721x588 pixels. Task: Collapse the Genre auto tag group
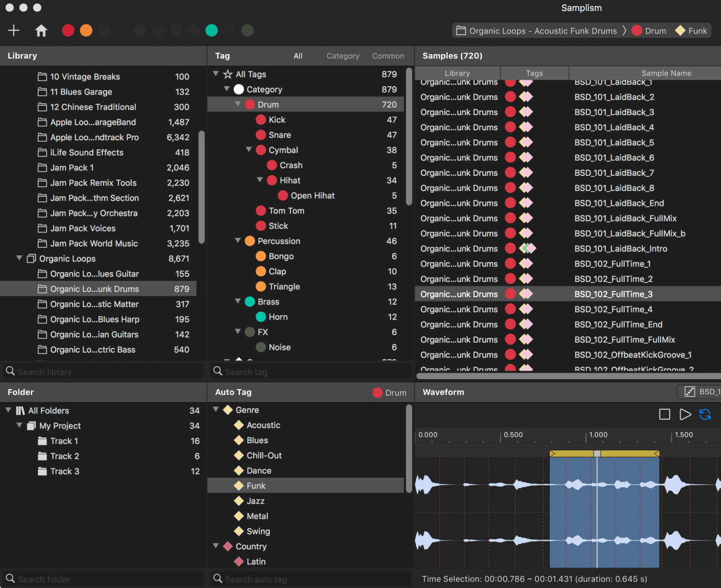coord(216,410)
